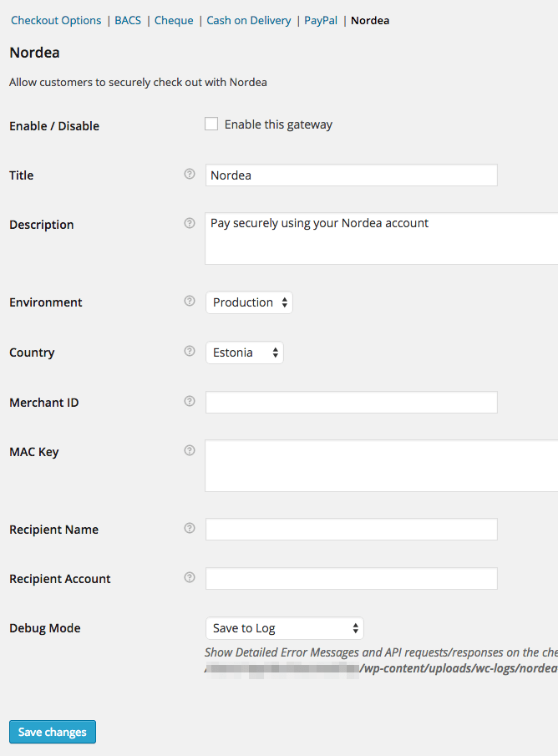Click the Recipient Account help icon
Screen dimensions: 558x756
(x=190, y=577)
